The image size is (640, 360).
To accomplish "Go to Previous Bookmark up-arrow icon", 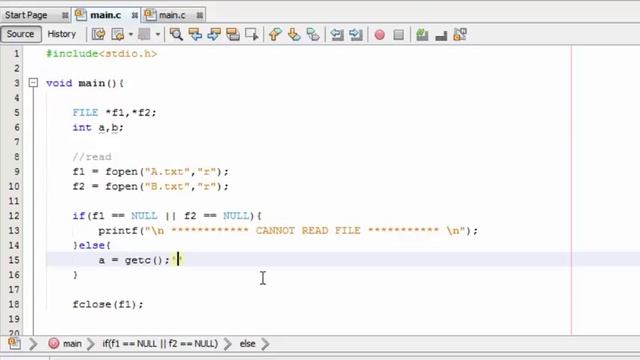I will pos(275,34).
